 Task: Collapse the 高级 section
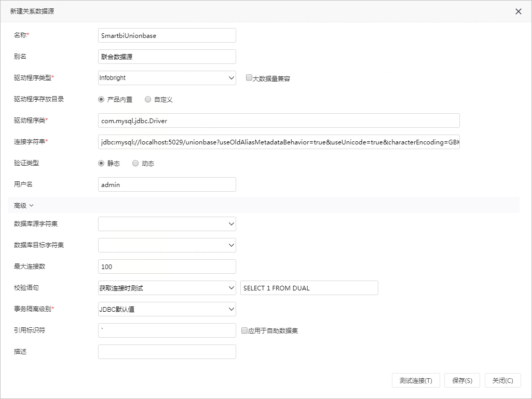coord(24,205)
